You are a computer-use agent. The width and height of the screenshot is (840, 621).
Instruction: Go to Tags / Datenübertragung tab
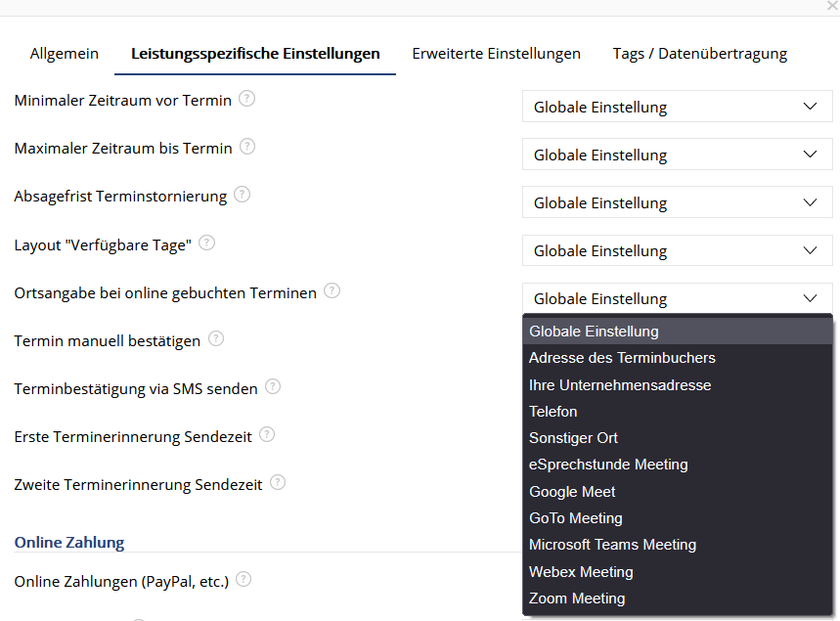(699, 54)
